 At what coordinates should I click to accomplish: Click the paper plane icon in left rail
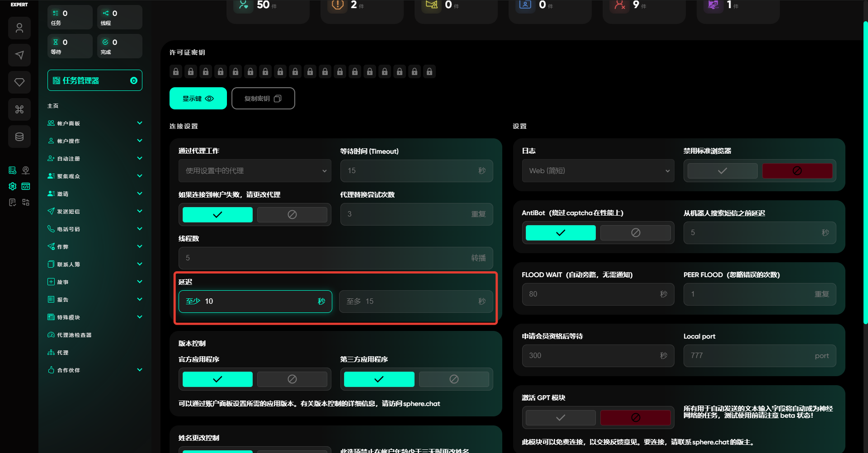(x=19, y=55)
